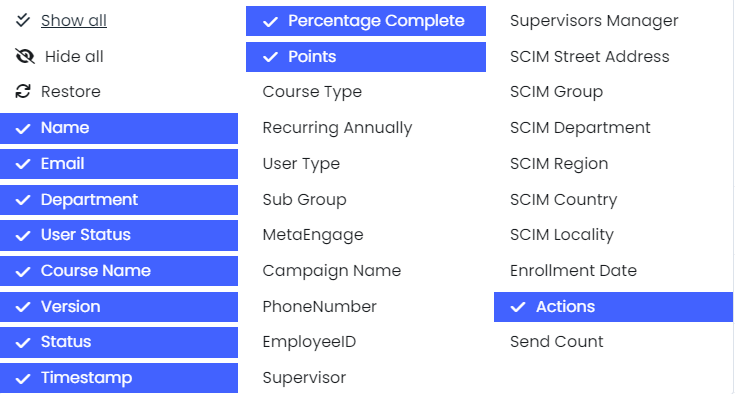Click the Hide all button

(x=74, y=57)
